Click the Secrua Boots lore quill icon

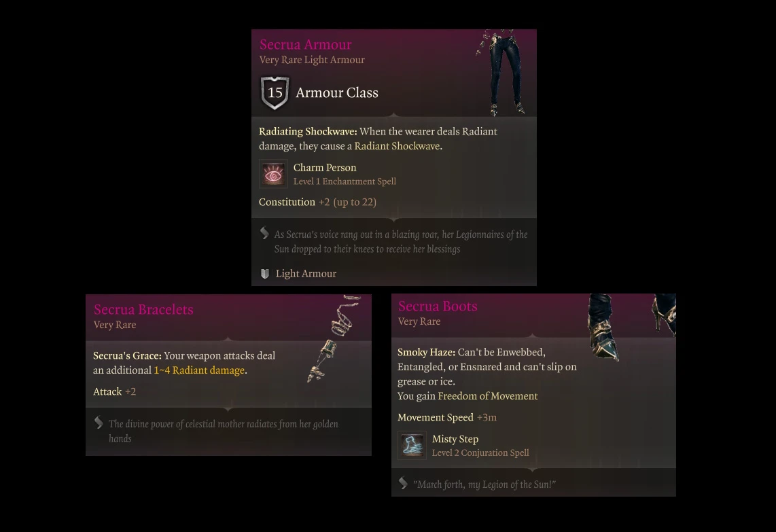tap(404, 483)
